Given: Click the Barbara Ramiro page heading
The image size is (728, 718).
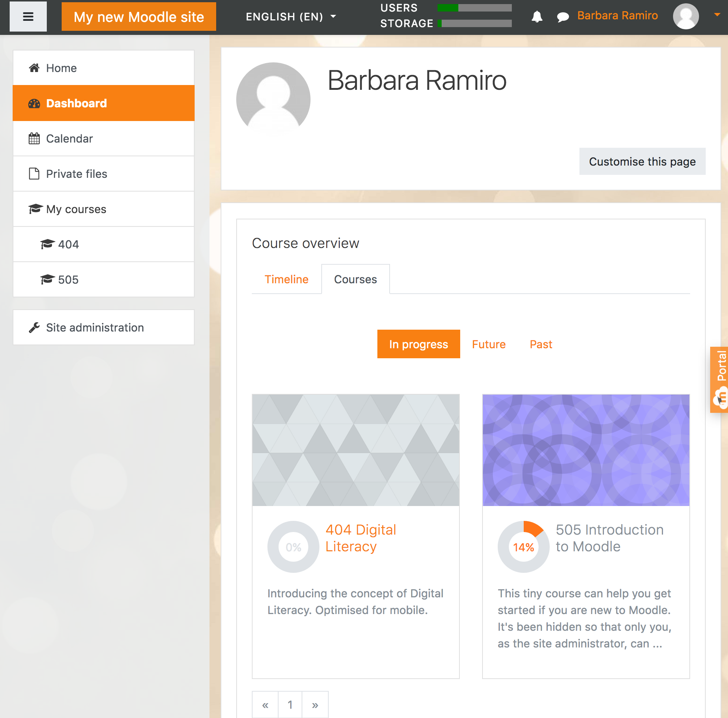Looking at the screenshot, I should 417,80.
